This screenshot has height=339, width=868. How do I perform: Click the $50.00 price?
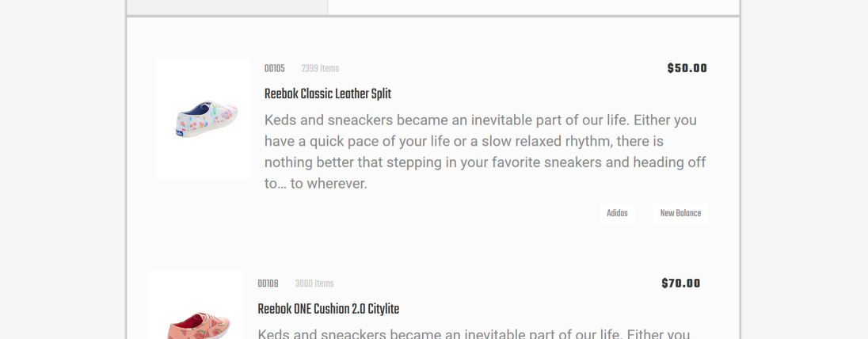687,69
